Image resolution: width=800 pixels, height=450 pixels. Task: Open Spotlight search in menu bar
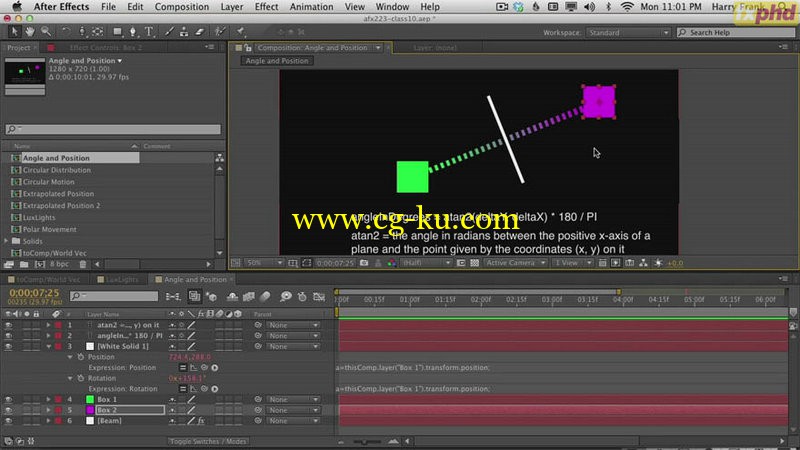point(782,7)
